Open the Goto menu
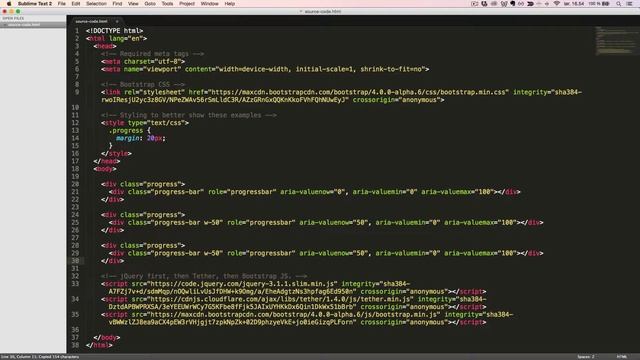 coord(150,4)
